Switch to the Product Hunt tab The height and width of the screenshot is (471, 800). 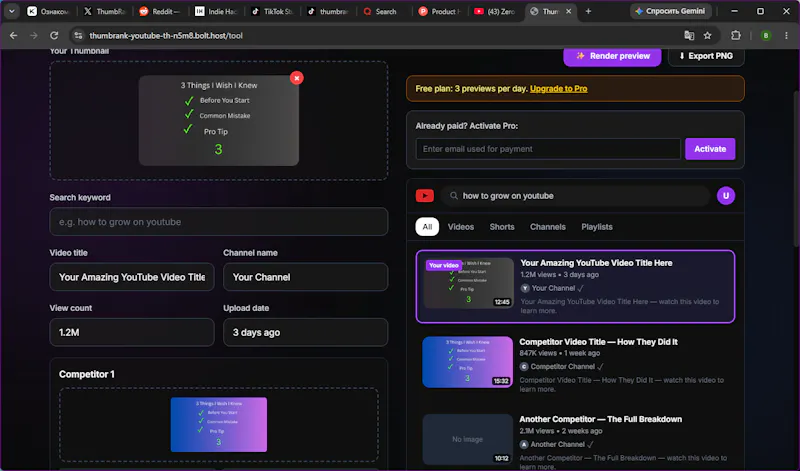(440, 11)
